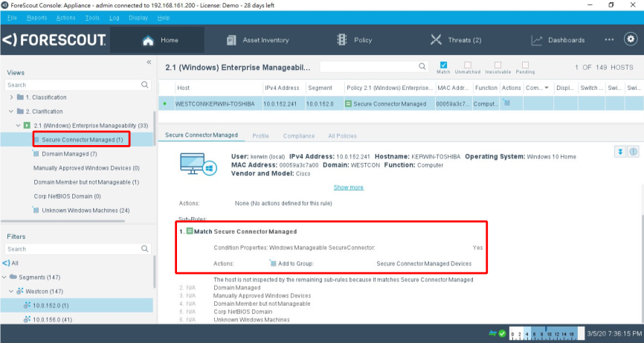644x343 pixels.
Task: Click the Secure Connector Managed policy icon in row
Action: pyautogui.click(x=348, y=104)
